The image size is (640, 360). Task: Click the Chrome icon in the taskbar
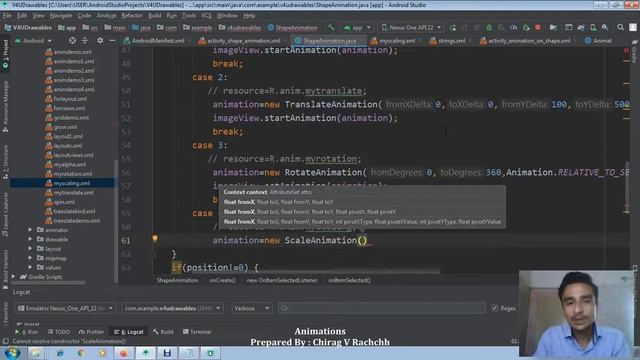coord(81,353)
